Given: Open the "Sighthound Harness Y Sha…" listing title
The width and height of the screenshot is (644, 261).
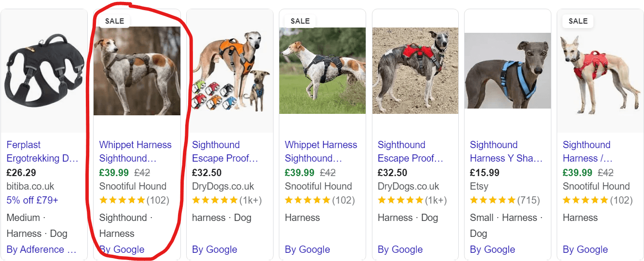Looking at the screenshot, I should 506,151.
